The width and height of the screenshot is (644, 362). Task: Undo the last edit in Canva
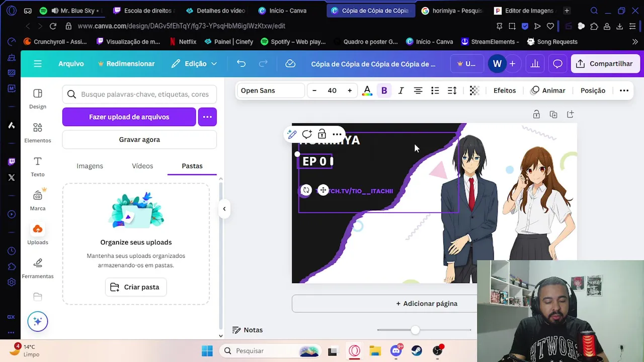pyautogui.click(x=242, y=64)
